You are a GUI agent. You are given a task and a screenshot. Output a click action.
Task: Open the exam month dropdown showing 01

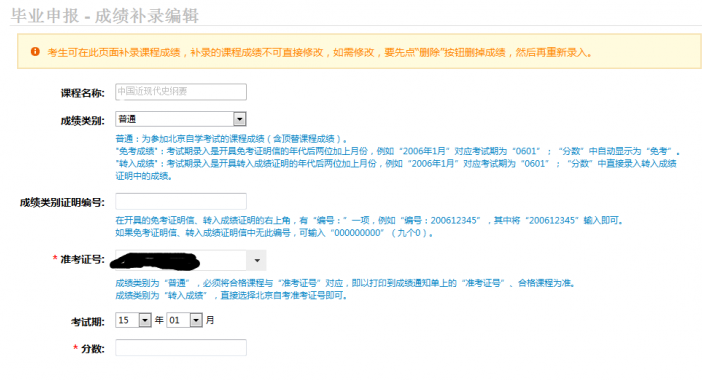(x=184, y=320)
